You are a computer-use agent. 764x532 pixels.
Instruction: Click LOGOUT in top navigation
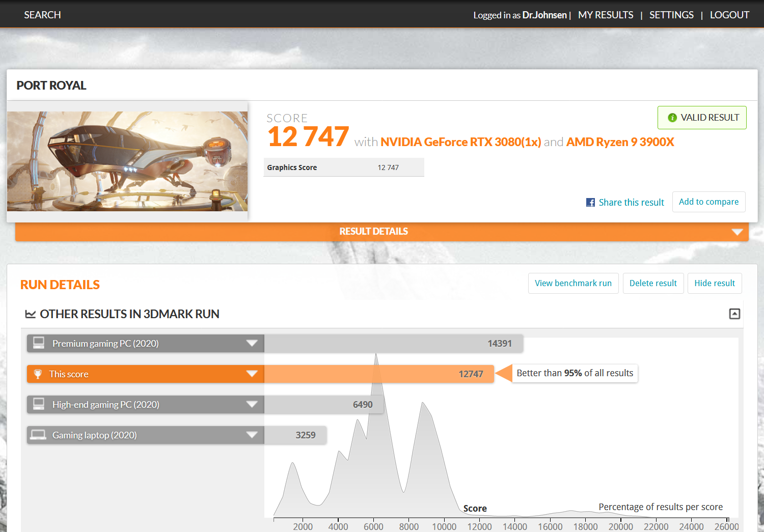(729, 15)
